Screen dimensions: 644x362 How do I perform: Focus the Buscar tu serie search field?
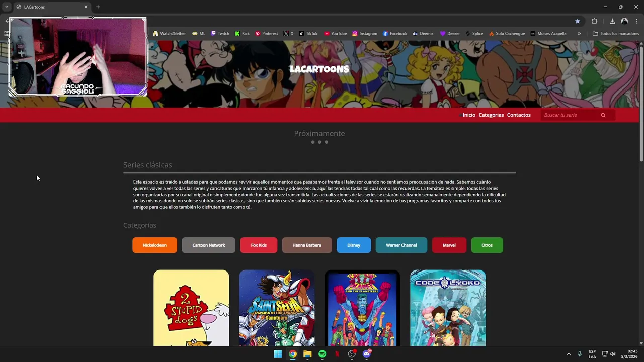[x=571, y=115]
